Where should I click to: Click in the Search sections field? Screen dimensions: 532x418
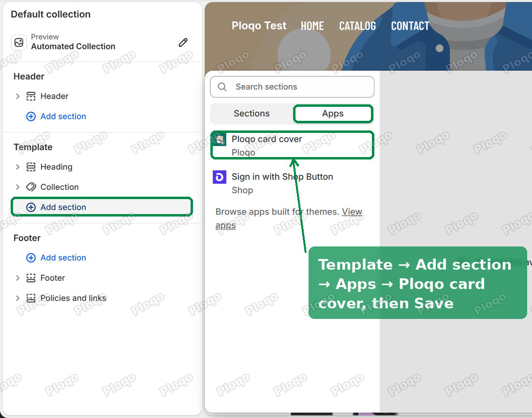tap(292, 87)
